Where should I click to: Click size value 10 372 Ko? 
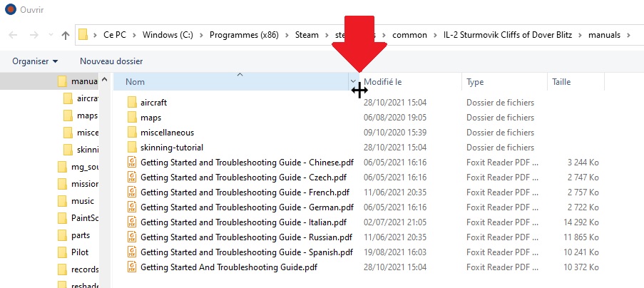581,267
